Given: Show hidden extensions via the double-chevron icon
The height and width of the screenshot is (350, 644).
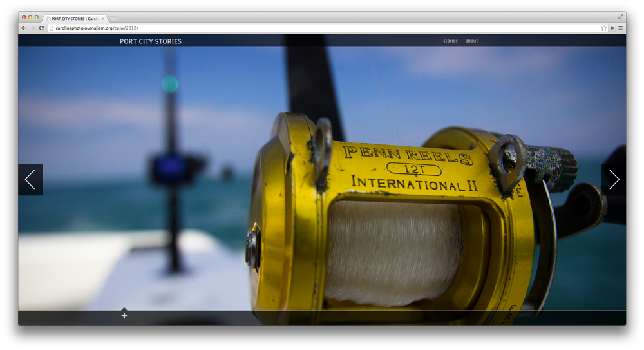Looking at the screenshot, I should point(612,28).
